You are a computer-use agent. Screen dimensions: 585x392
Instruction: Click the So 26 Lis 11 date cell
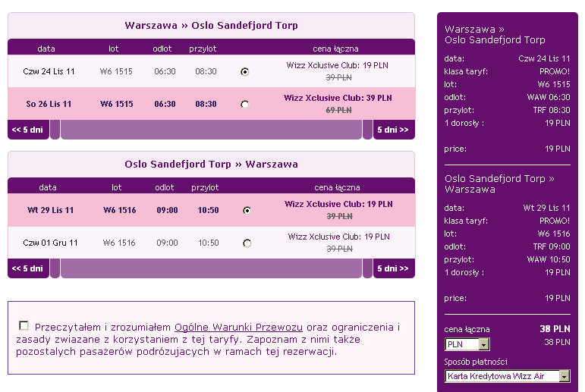coord(49,104)
